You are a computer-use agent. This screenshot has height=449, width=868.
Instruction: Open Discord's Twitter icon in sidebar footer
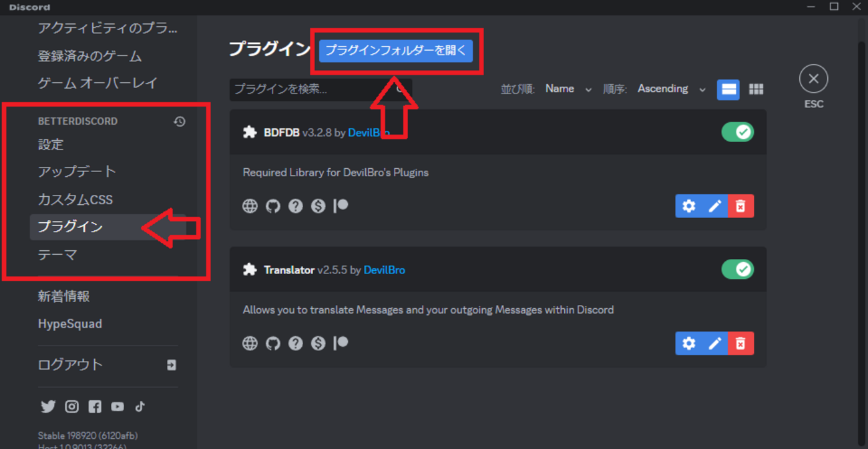pos(48,406)
